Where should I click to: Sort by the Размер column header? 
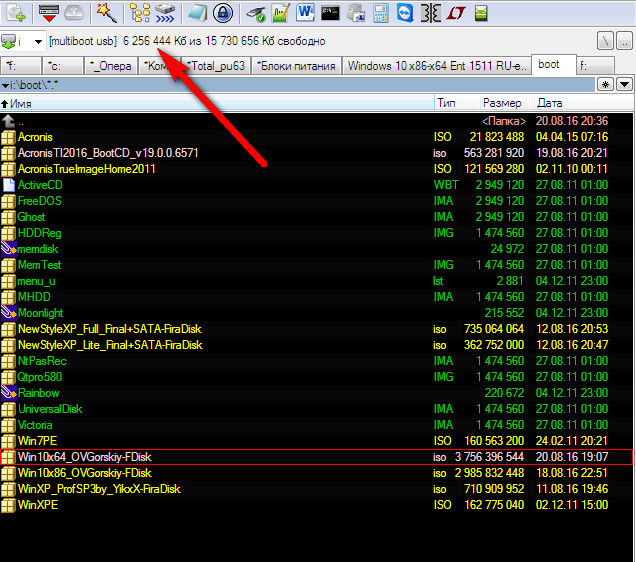click(506, 103)
